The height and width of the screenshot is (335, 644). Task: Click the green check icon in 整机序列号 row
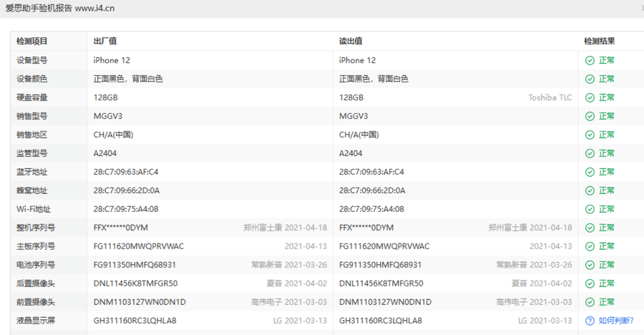pos(590,228)
